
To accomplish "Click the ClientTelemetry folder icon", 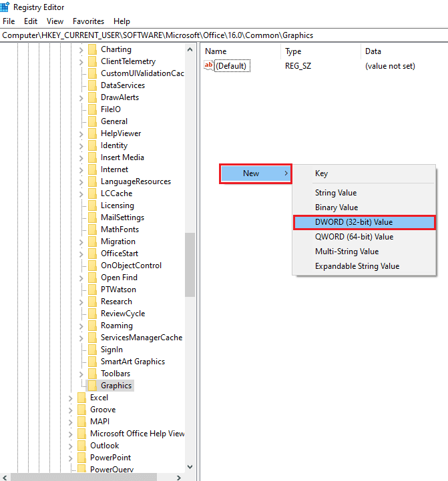I will pos(92,61).
